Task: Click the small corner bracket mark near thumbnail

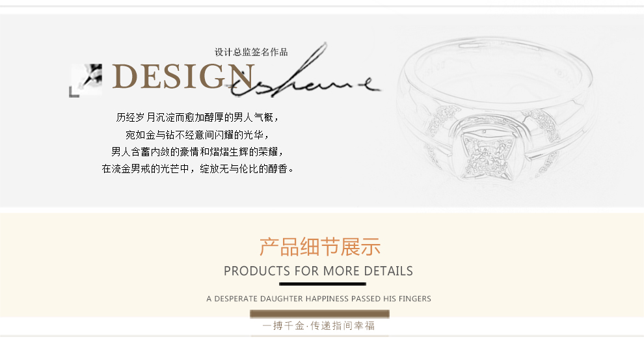Action: tap(74, 92)
